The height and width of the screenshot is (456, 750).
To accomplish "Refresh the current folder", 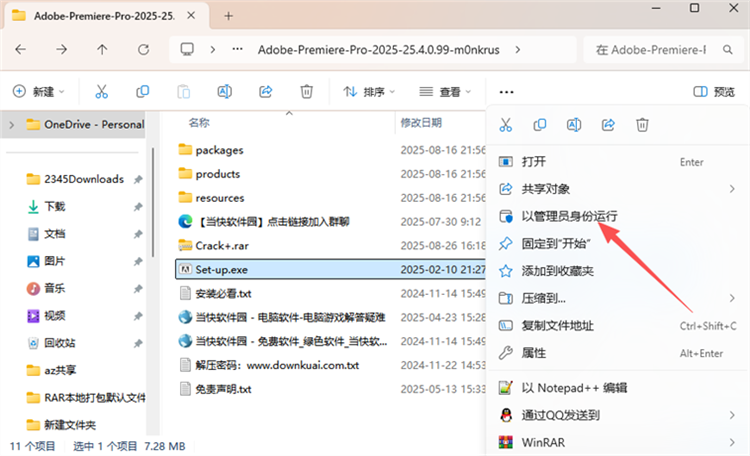I will [x=143, y=49].
